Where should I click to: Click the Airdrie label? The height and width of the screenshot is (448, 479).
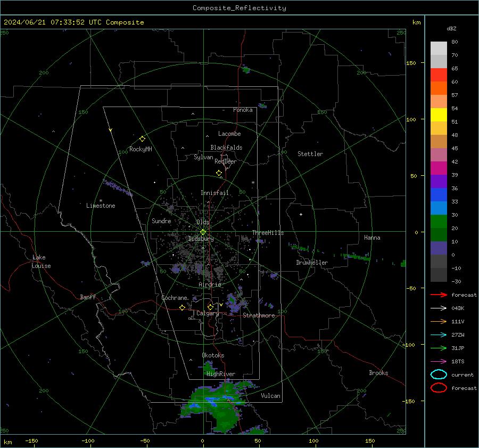210,284
